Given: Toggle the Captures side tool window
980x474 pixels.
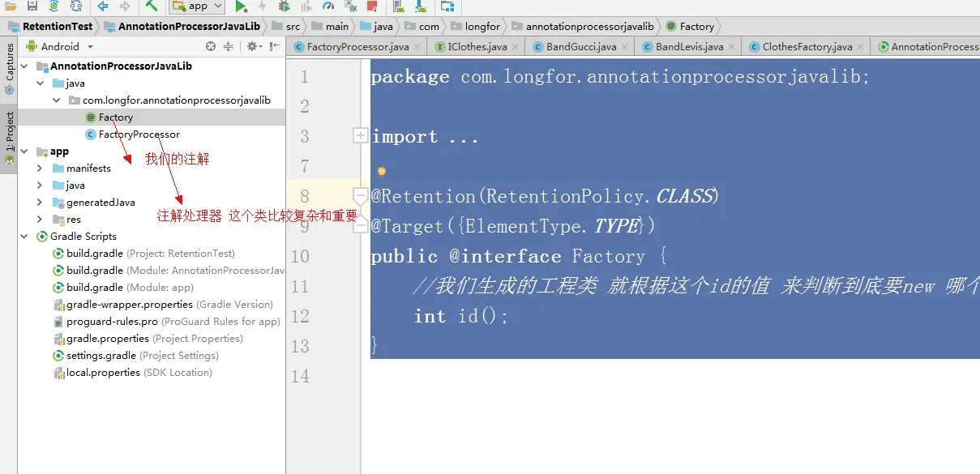Looking at the screenshot, I should 9,69.
